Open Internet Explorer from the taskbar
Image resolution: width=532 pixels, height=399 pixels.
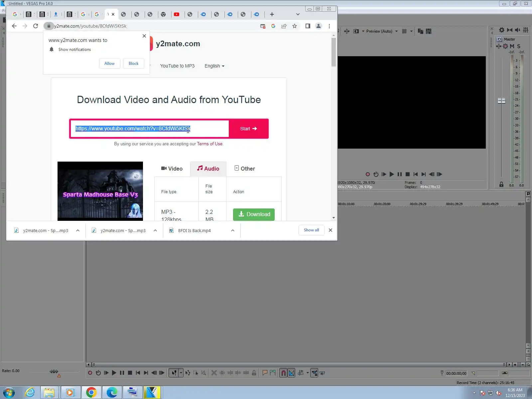click(30, 393)
